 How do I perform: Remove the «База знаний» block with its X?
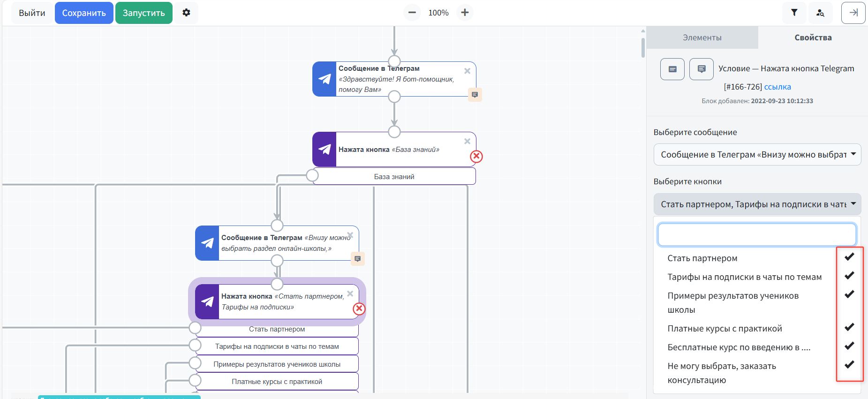[x=467, y=141]
